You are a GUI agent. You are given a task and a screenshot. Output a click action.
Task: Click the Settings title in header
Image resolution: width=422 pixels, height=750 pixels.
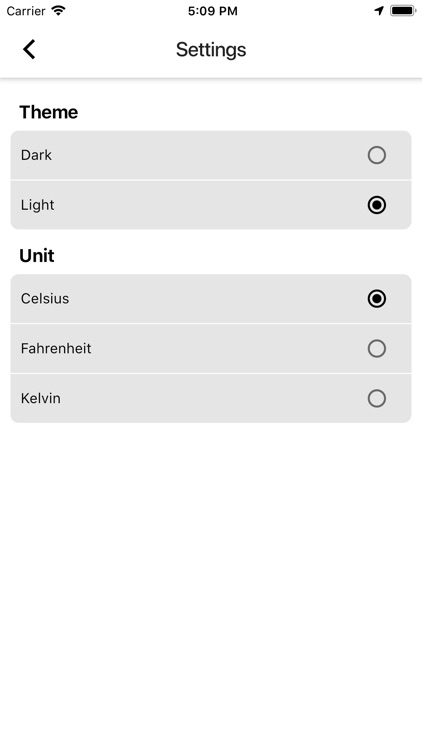click(x=211, y=50)
